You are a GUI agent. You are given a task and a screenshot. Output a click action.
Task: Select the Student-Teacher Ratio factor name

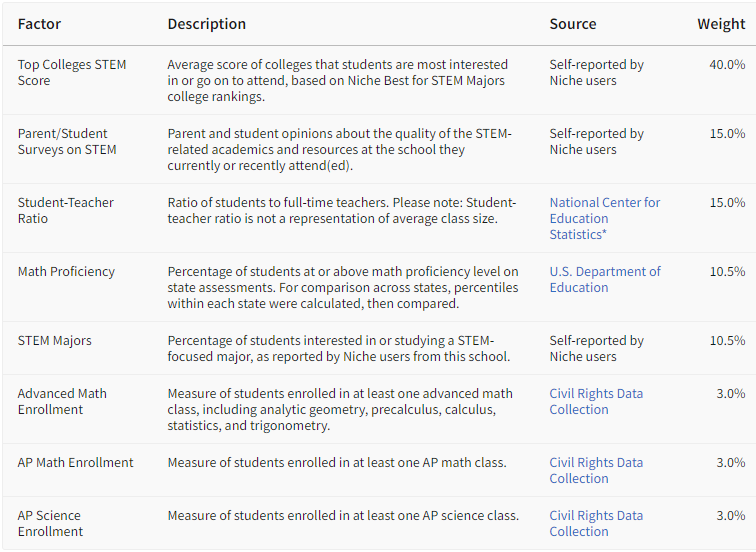pos(66,210)
